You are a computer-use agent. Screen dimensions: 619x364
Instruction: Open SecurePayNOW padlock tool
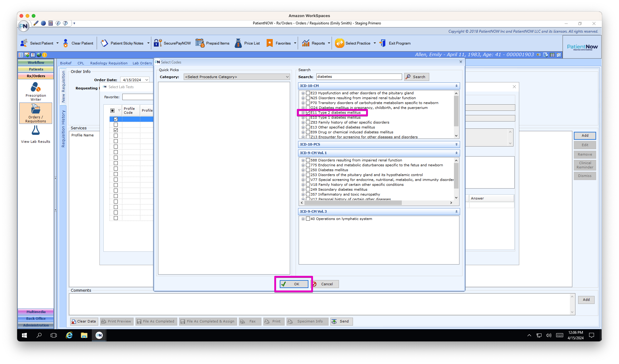click(x=172, y=43)
